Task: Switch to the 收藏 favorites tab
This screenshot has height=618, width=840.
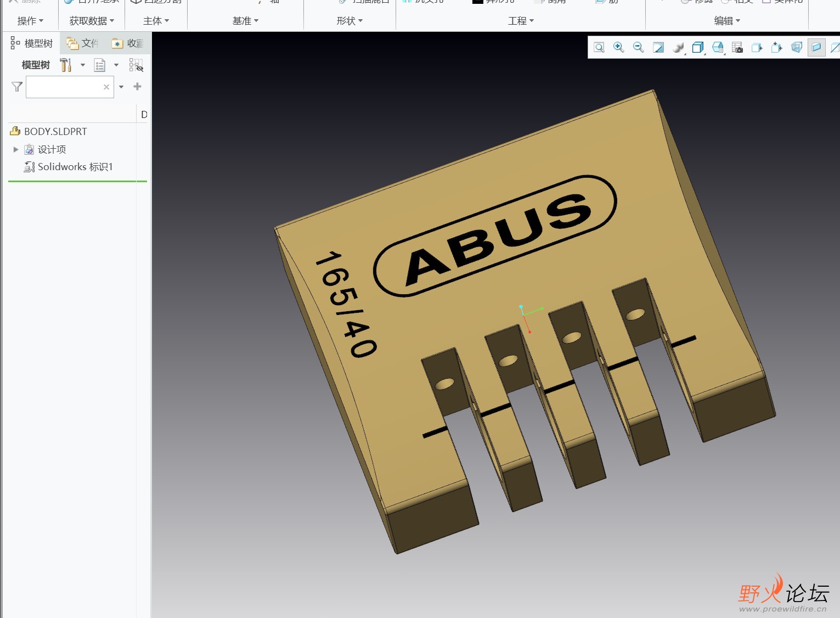Action: coord(128,43)
